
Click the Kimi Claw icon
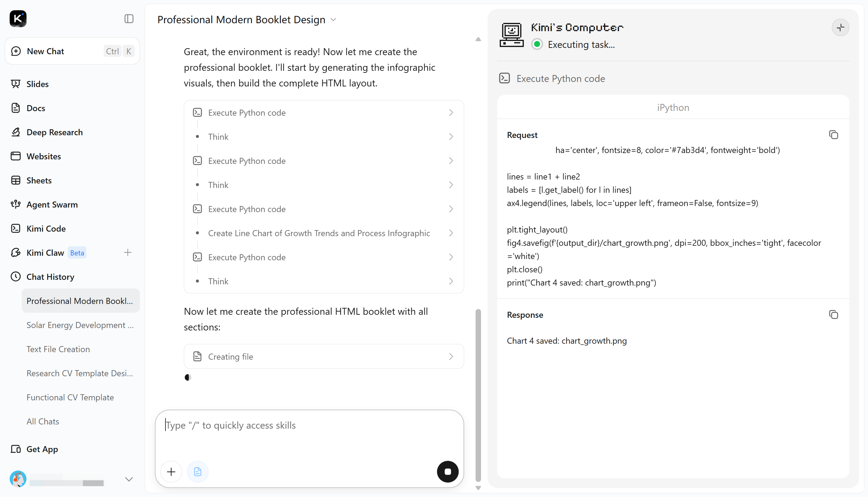pos(16,253)
